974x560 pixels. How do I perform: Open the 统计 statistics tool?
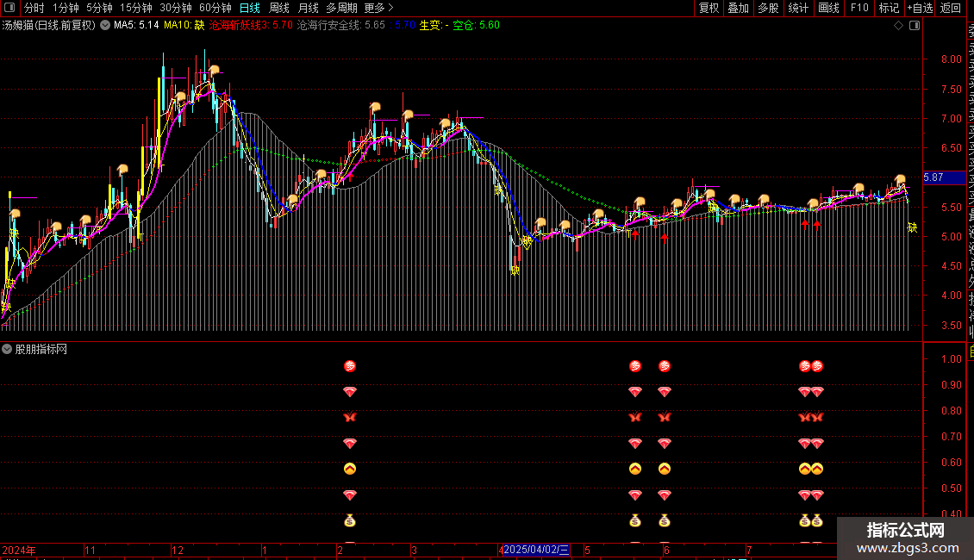798,8
